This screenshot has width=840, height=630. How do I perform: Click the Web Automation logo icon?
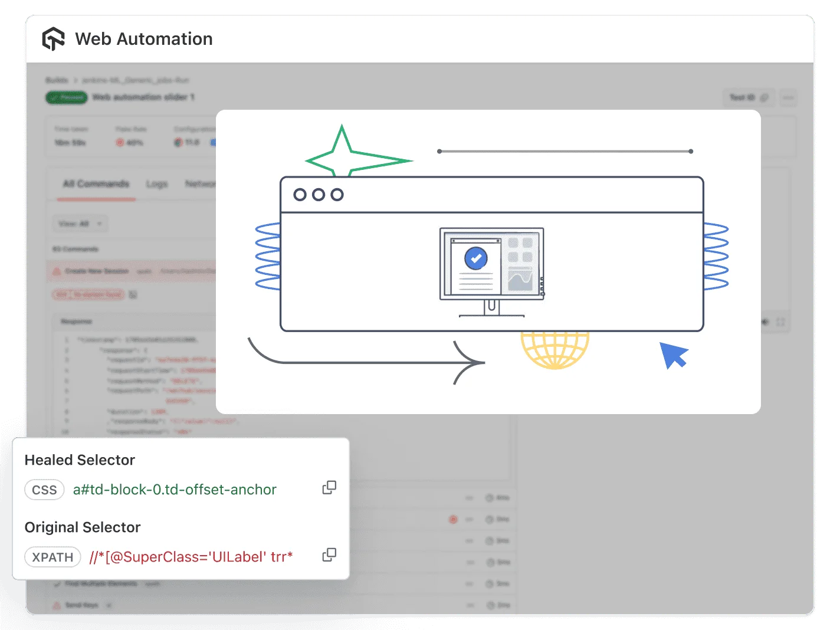click(x=53, y=38)
